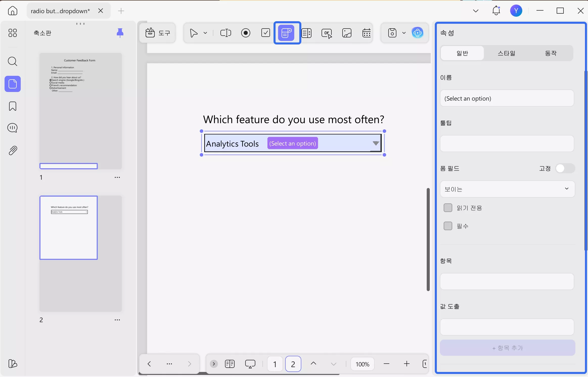Select the page thumbnails panel icon
The width and height of the screenshot is (588, 377).
coord(13,84)
